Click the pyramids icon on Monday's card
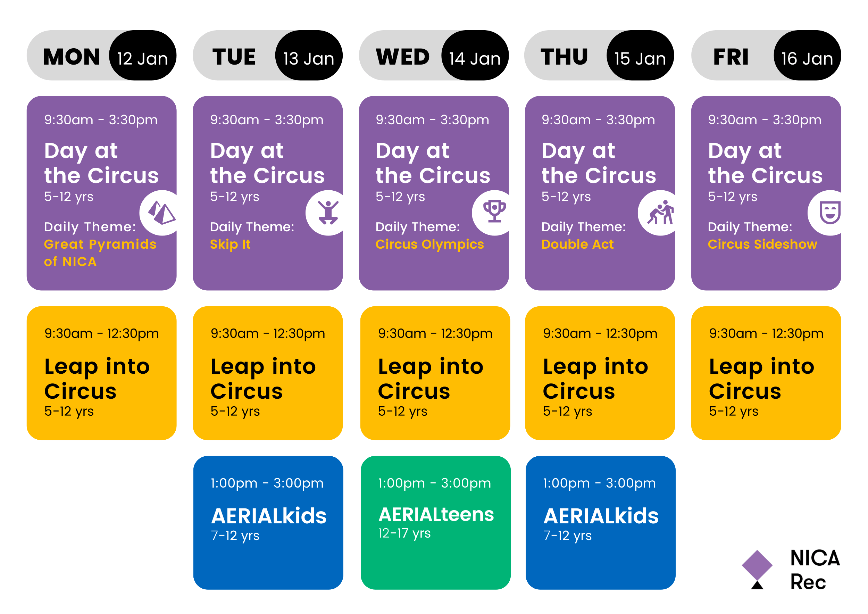This screenshot has width=868, height=614. [x=161, y=213]
